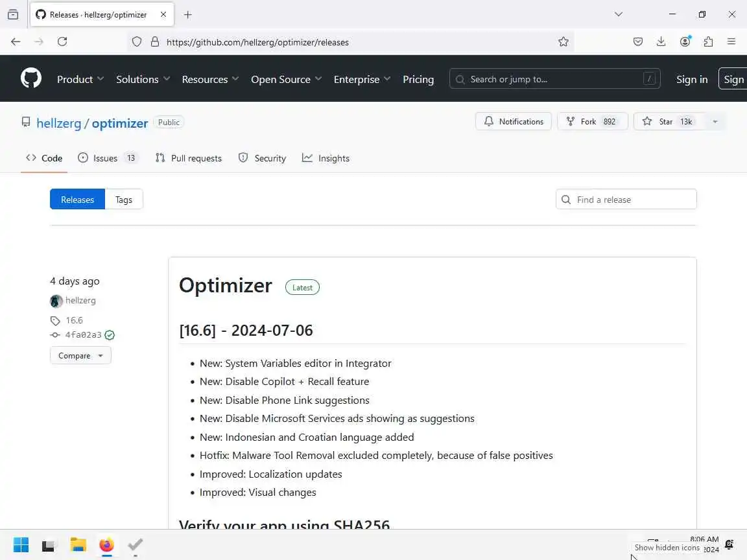
Task: Bookmark this page with the star icon
Action: pyautogui.click(x=563, y=42)
